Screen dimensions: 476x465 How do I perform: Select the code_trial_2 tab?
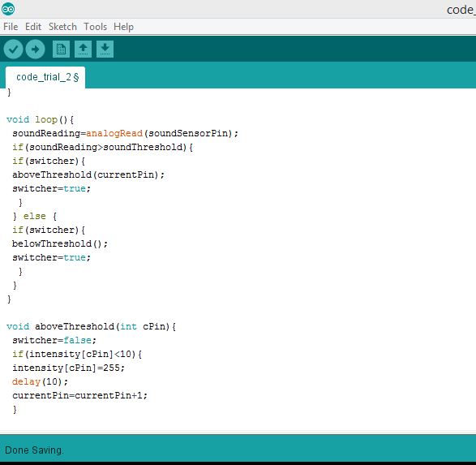pos(45,77)
